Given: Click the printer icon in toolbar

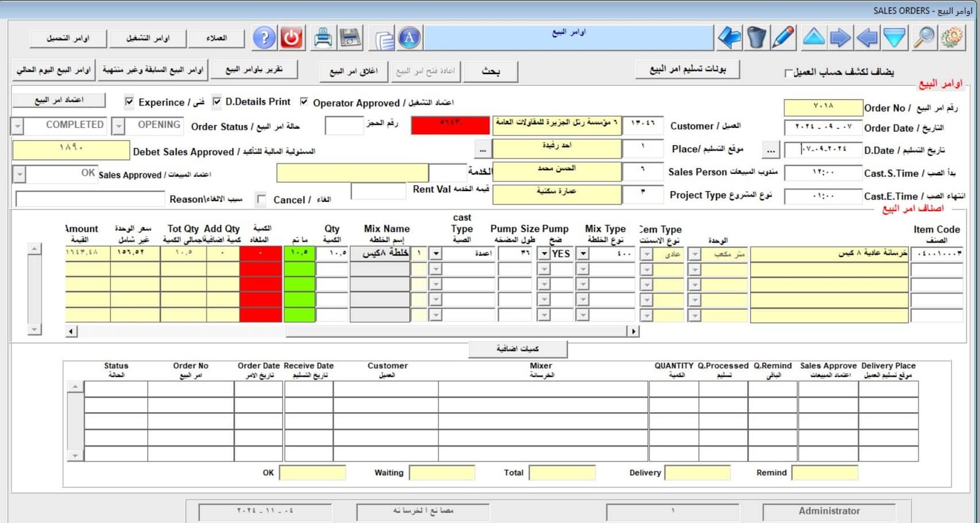Looking at the screenshot, I should 323,38.
